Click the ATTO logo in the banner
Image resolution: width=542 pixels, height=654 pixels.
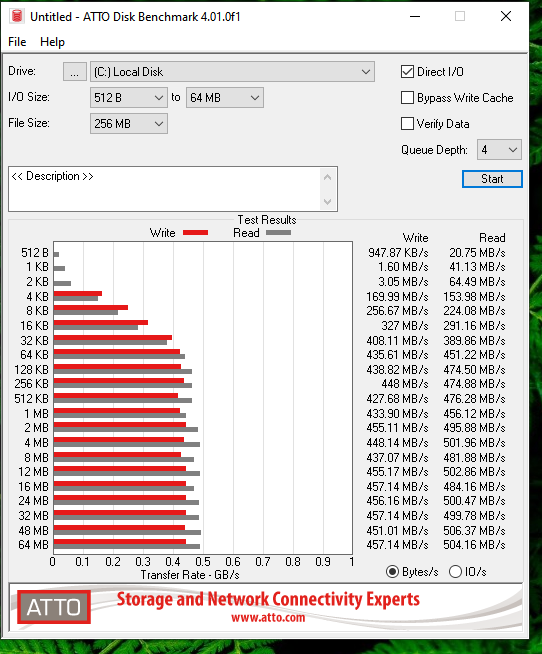(x=54, y=607)
